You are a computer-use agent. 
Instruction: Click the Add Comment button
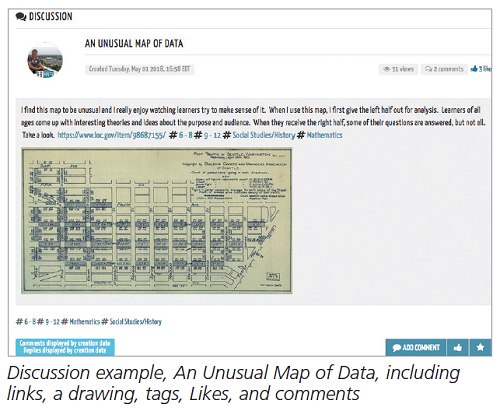pos(416,348)
